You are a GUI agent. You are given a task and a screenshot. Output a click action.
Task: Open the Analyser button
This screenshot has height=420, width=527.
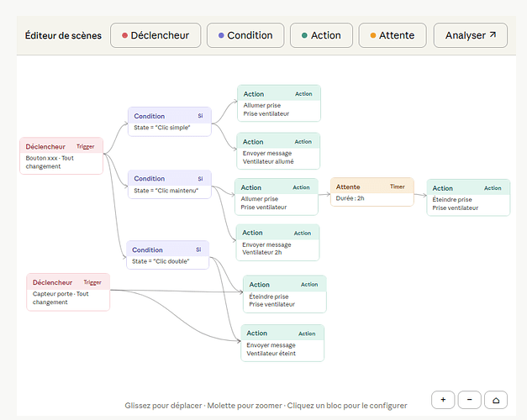pos(470,35)
